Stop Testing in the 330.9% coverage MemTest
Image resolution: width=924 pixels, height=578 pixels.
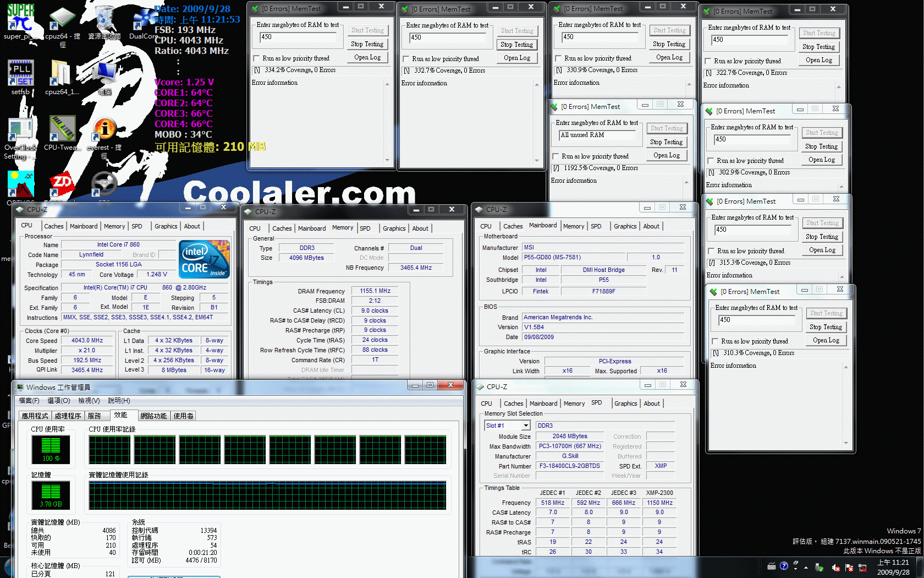669,44
